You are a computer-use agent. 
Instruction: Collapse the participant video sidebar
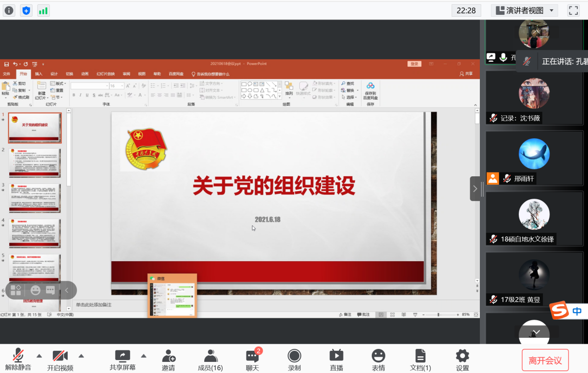[475, 188]
